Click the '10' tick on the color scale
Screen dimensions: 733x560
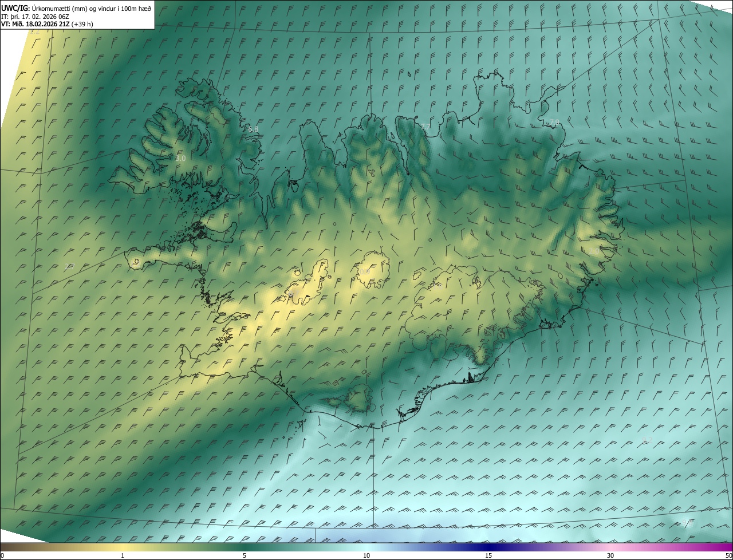point(366,555)
